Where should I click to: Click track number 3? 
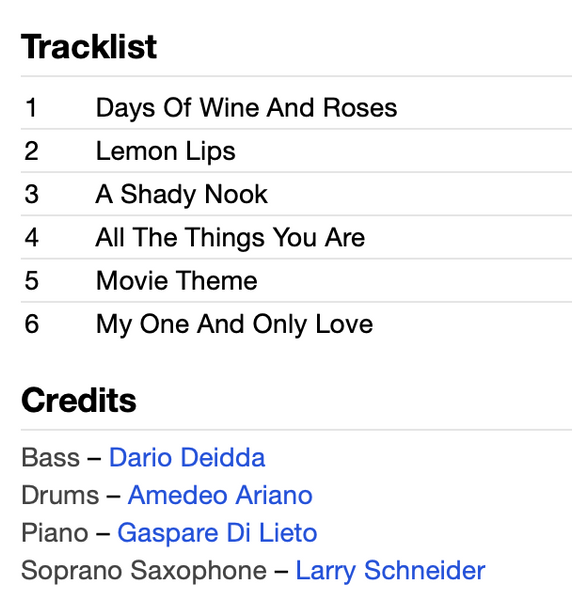[x=31, y=194]
